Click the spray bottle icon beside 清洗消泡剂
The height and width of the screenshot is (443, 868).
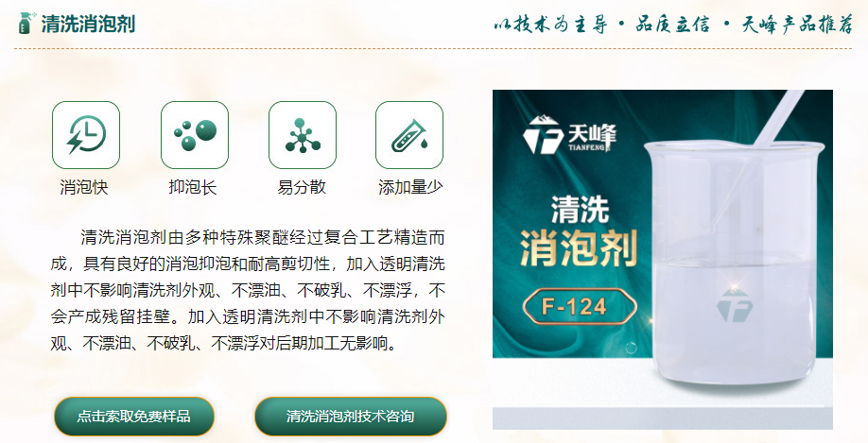point(26,24)
